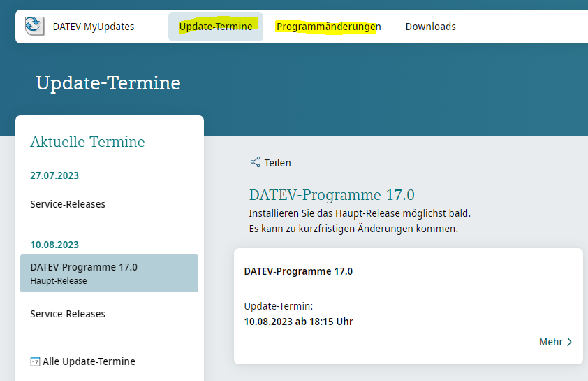Open the Update-Termine tab
This screenshot has width=588, height=381.
coord(216,27)
